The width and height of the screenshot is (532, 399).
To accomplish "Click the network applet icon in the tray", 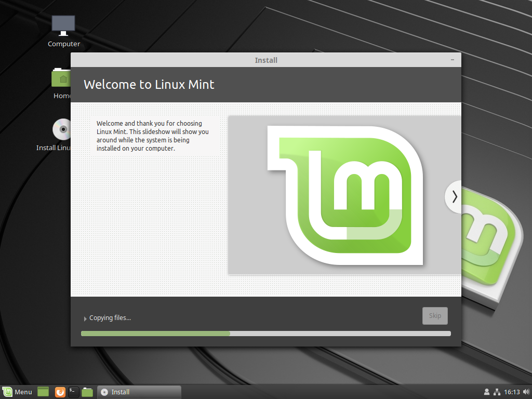I will click(x=498, y=391).
